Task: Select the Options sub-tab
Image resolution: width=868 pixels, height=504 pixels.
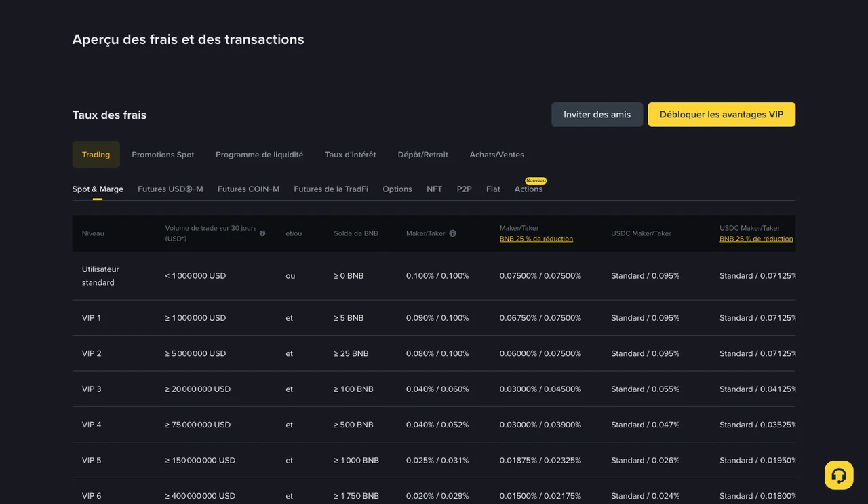Action: (x=397, y=189)
